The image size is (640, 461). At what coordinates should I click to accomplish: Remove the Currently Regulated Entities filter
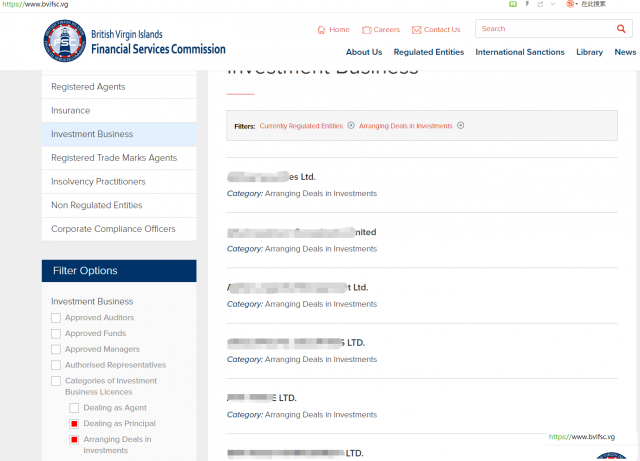351,126
